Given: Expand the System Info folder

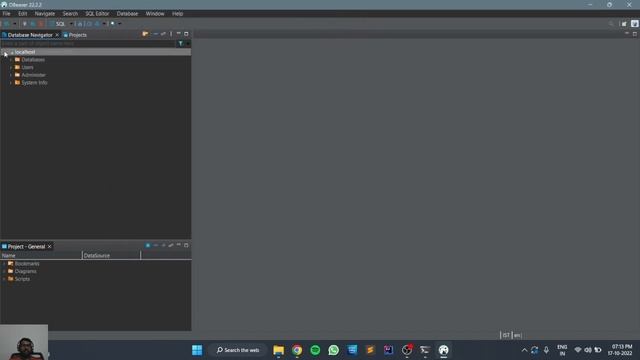Looking at the screenshot, I should coord(11,82).
